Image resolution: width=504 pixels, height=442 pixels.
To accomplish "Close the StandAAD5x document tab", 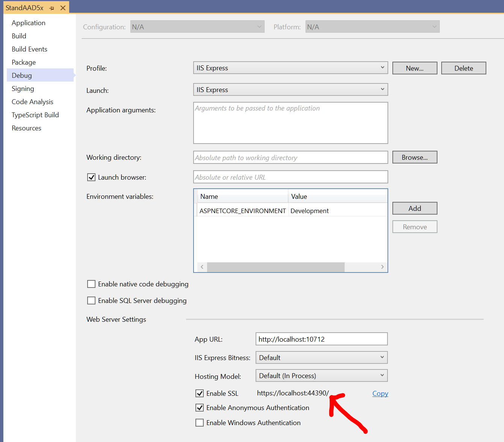I will (62, 8).
